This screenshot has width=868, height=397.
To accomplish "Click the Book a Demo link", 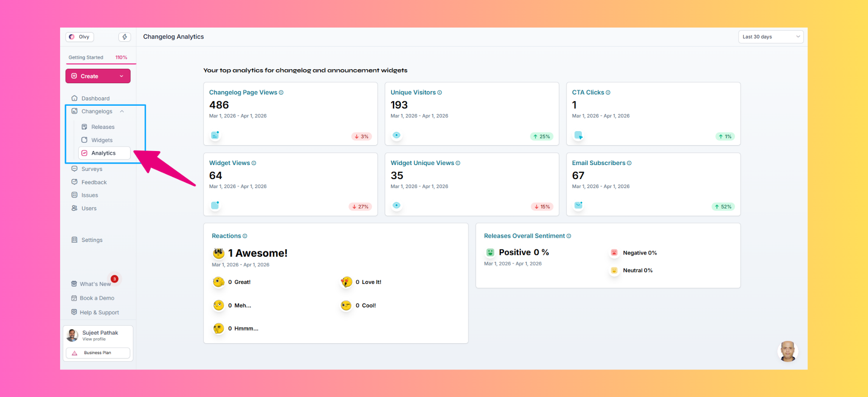I will pos(97,298).
